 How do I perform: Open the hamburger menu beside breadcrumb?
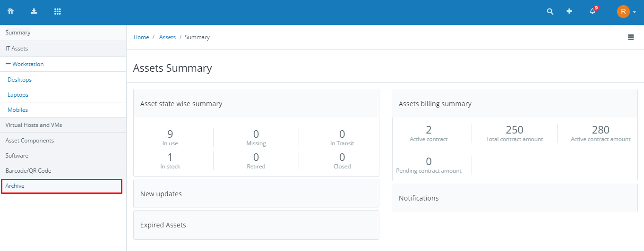(631, 37)
